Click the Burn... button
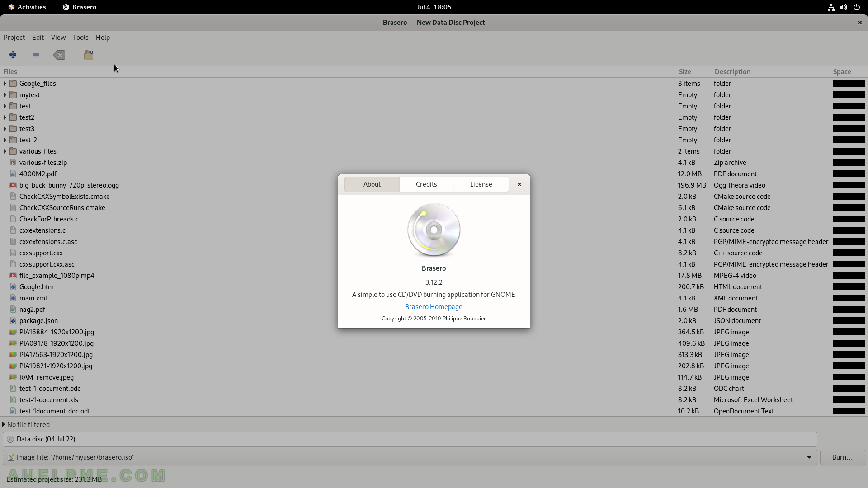Image resolution: width=868 pixels, height=488 pixels. pyautogui.click(x=842, y=457)
